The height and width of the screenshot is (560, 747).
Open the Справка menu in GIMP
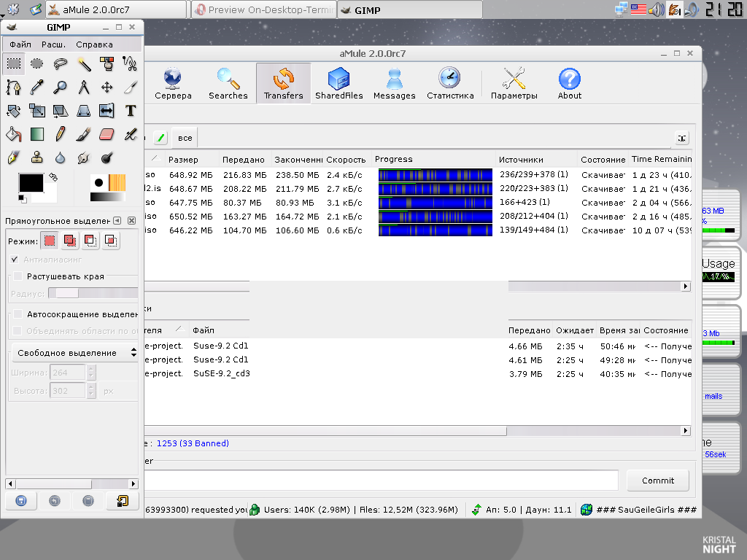click(x=94, y=44)
